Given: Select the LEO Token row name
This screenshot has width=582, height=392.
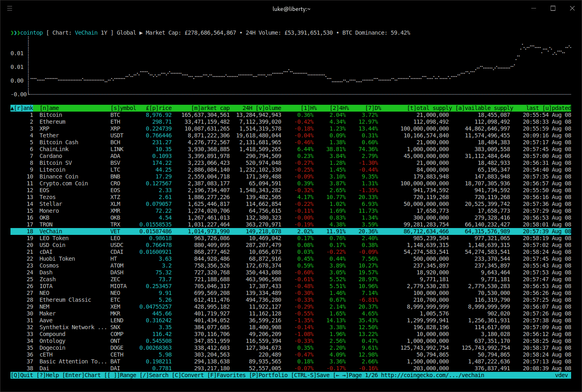Looking at the screenshot, I should pos(54,238).
